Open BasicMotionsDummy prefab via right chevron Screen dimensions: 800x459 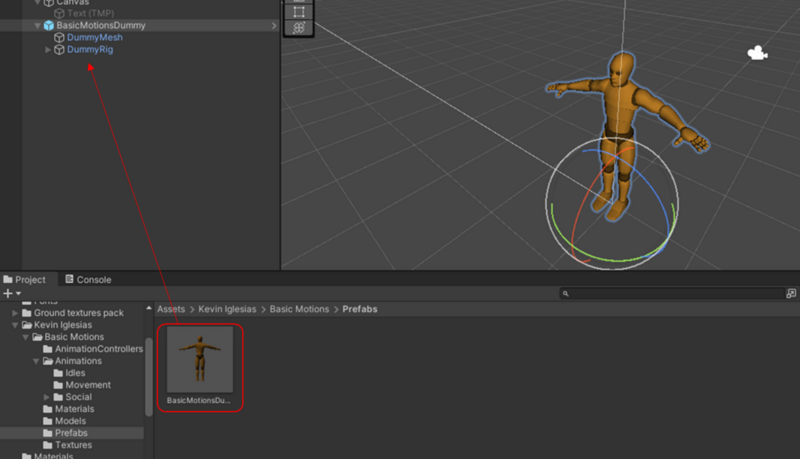pyautogui.click(x=274, y=26)
